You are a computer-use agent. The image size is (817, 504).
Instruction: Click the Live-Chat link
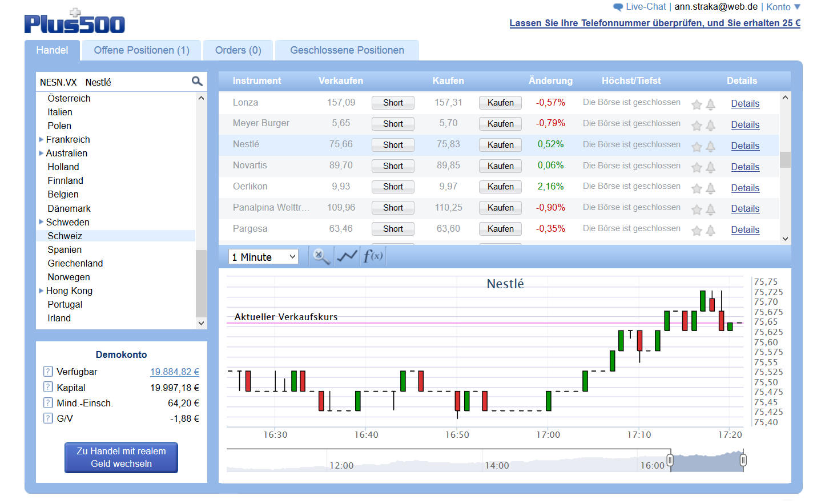point(646,7)
